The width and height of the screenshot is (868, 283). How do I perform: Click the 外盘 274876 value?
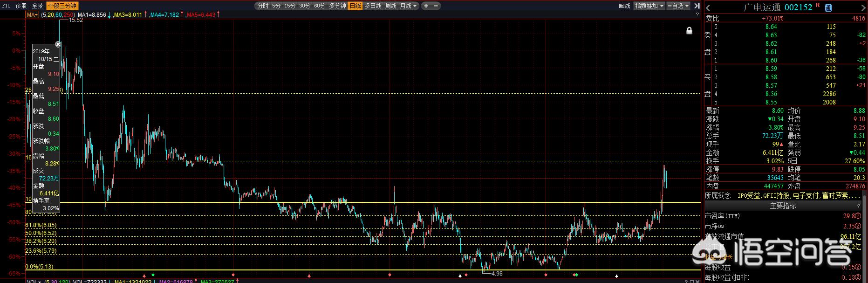[x=855, y=186]
